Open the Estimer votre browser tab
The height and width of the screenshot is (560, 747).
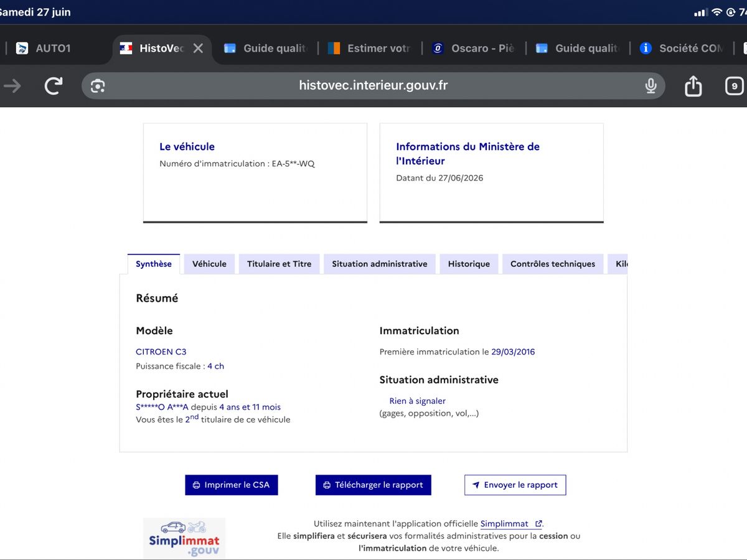tap(369, 48)
